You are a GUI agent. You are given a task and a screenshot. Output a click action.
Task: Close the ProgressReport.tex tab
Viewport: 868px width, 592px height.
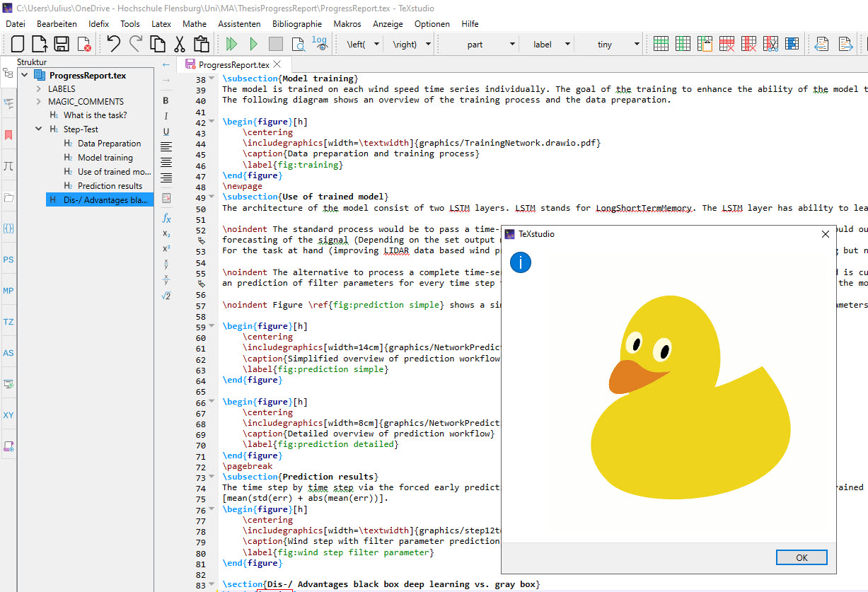[x=278, y=64]
